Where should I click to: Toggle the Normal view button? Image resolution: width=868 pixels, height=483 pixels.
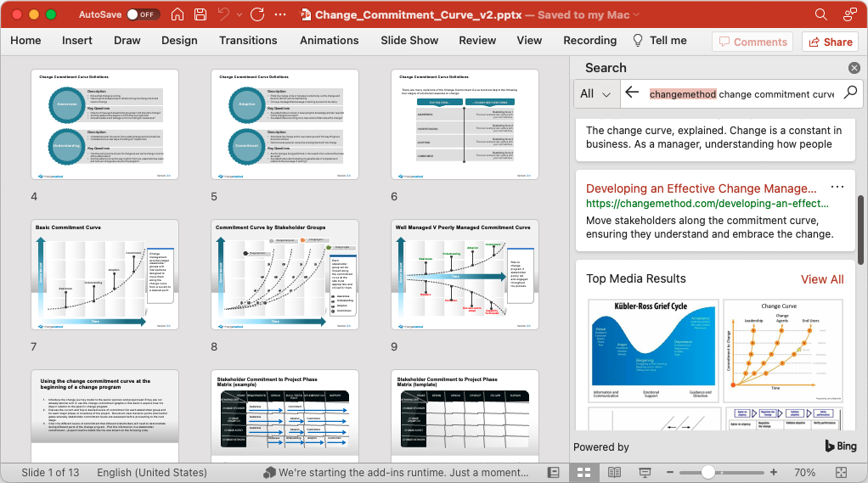(554, 472)
